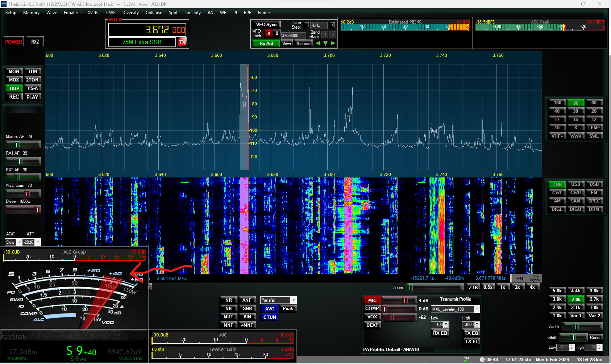Screen dimensions: 611x364
Task: Turn off the DUP duplex button
Action: tap(14, 88)
